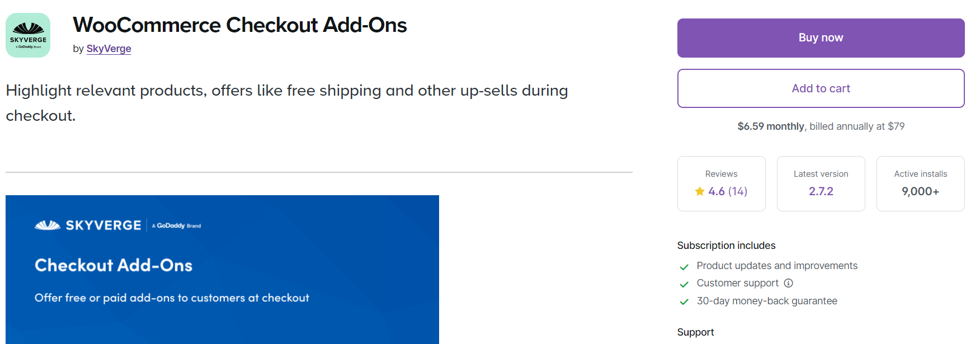Click the GoDaddy Brand mark in banner
The height and width of the screenshot is (344, 980).
pyautogui.click(x=177, y=226)
